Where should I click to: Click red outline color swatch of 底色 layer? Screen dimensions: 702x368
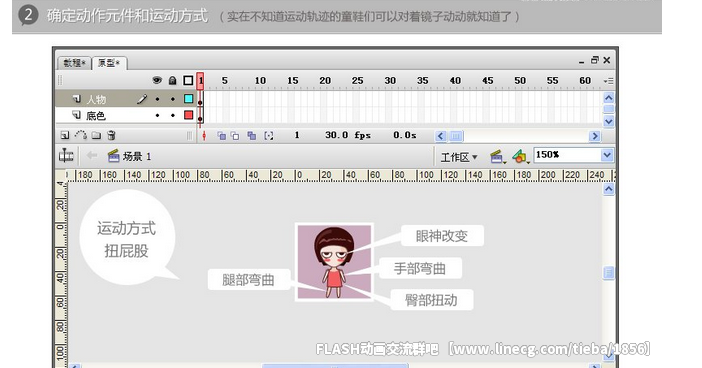[188, 115]
